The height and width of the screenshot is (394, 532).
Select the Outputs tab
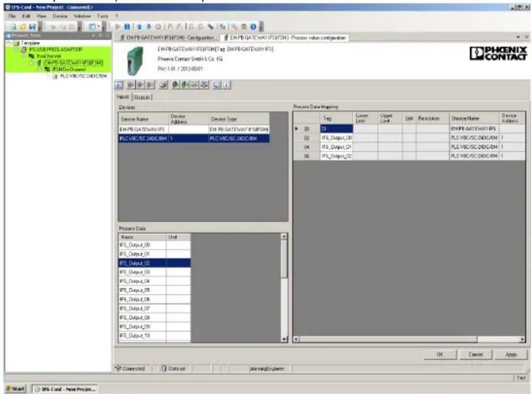(142, 97)
